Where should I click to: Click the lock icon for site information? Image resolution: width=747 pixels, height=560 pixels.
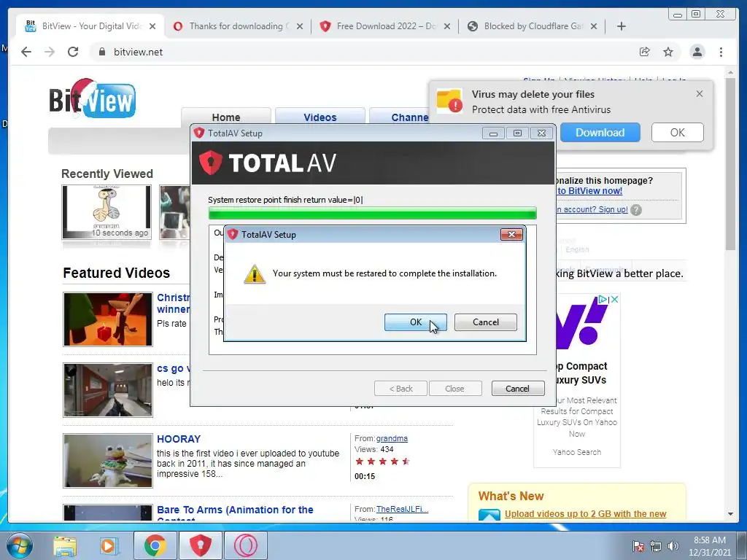pyautogui.click(x=101, y=52)
